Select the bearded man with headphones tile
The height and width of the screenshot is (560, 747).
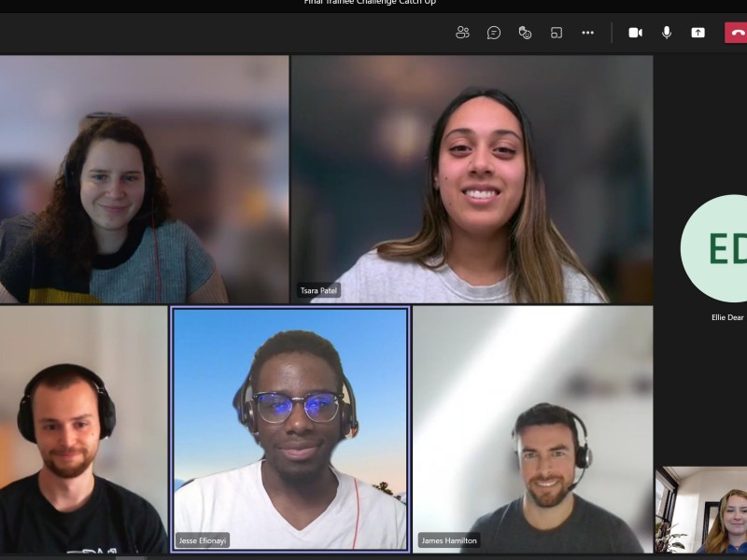[83, 429]
